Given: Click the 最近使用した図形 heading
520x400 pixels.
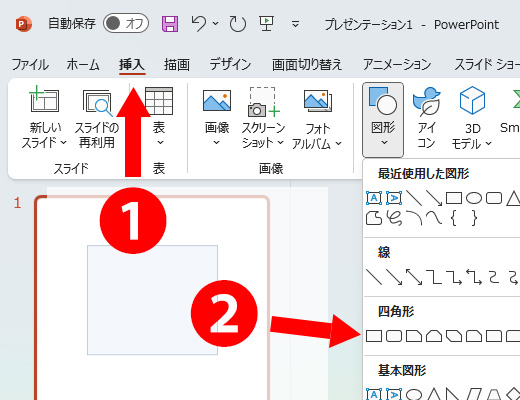Looking at the screenshot, I should tap(423, 173).
